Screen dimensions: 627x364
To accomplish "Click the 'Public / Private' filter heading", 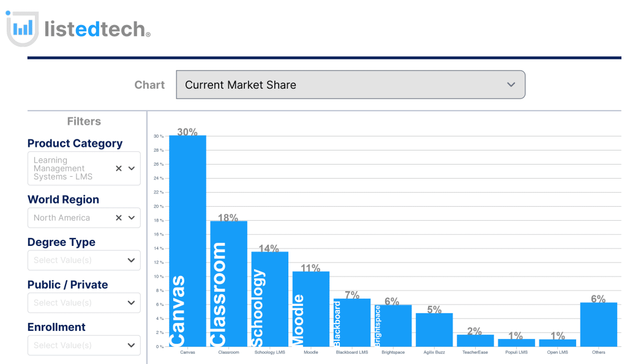I will coord(67,284).
